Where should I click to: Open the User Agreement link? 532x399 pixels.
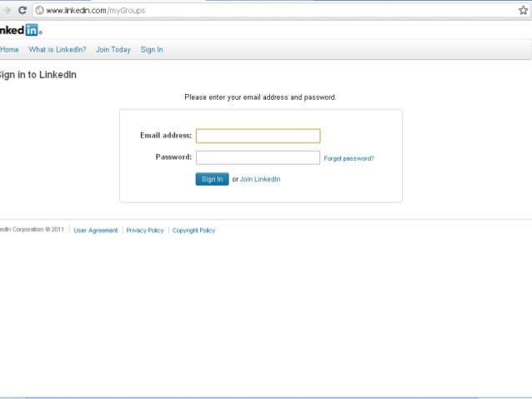coord(96,231)
